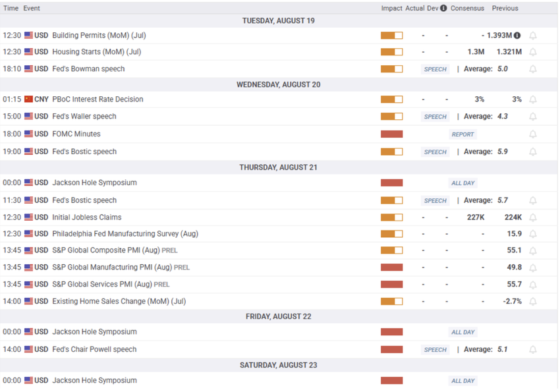Screen dimensions: 560x392
Task: Click the bell icon for Initial Jobless Claims
Action: (533, 217)
